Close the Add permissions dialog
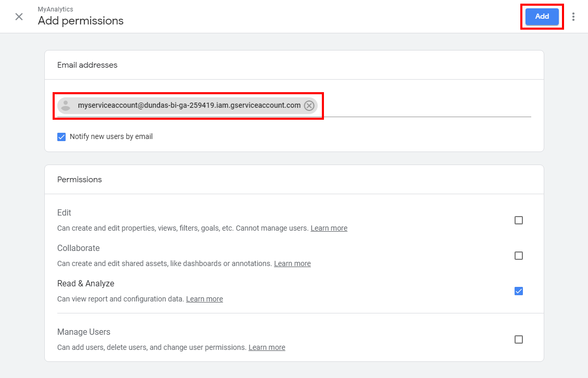This screenshot has width=588, height=378. (19, 16)
